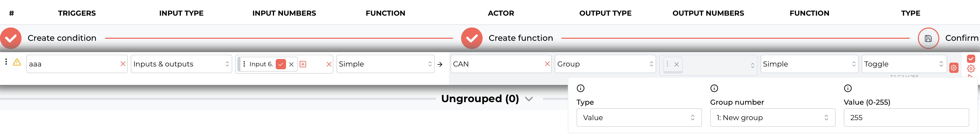Clear the 'aaa' trigger field with X
The image size is (980, 136).
click(123, 64)
